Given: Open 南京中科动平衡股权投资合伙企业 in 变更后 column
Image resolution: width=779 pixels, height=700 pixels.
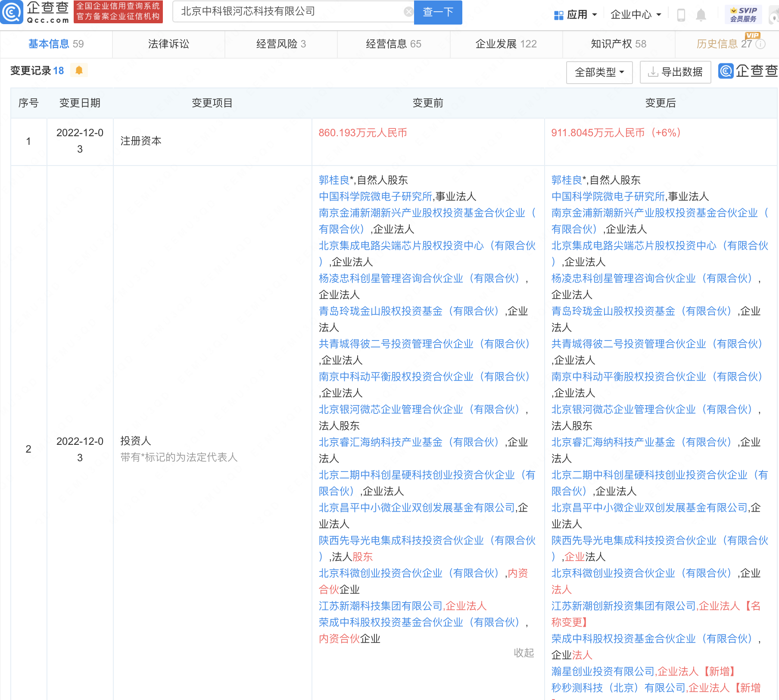Looking at the screenshot, I should click(657, 377).
